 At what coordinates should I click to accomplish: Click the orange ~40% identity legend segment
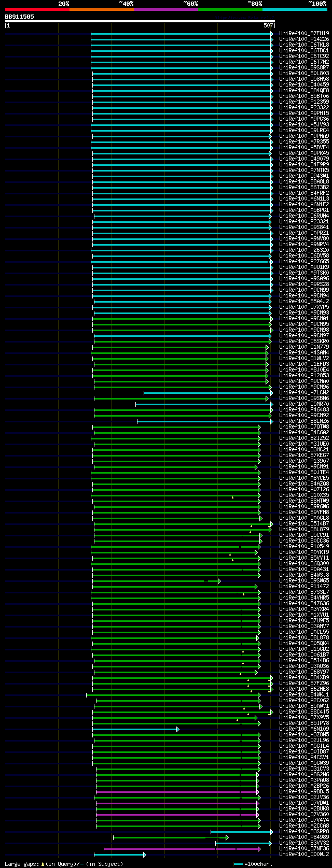click(102, 9)
